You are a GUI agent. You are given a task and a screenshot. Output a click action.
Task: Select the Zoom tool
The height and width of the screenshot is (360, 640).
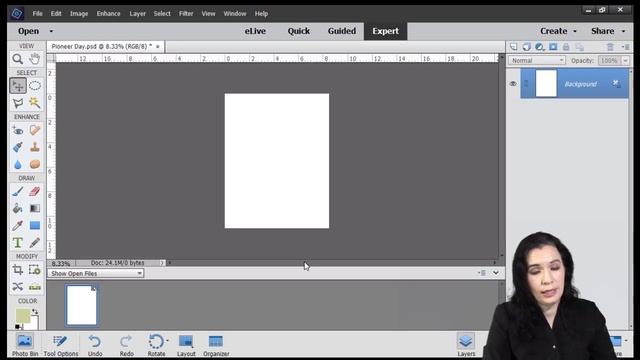(18, 59)
